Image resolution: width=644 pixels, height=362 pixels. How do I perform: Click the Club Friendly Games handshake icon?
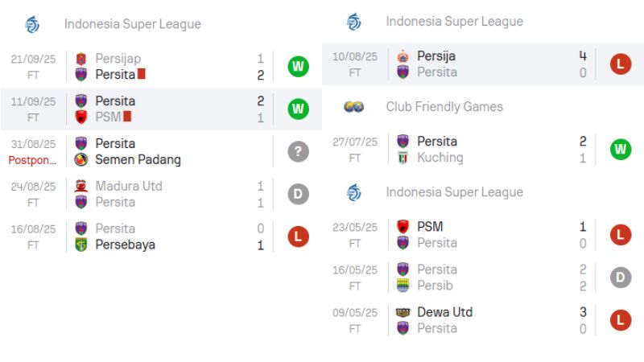coord(353,107)
